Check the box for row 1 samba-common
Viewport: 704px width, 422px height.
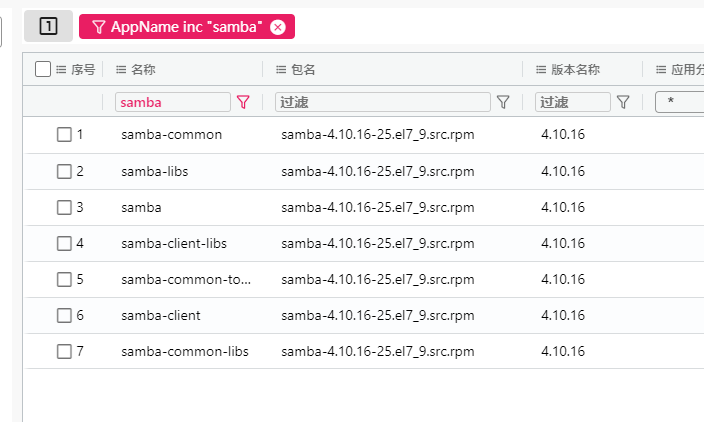(x=64, y=134)
